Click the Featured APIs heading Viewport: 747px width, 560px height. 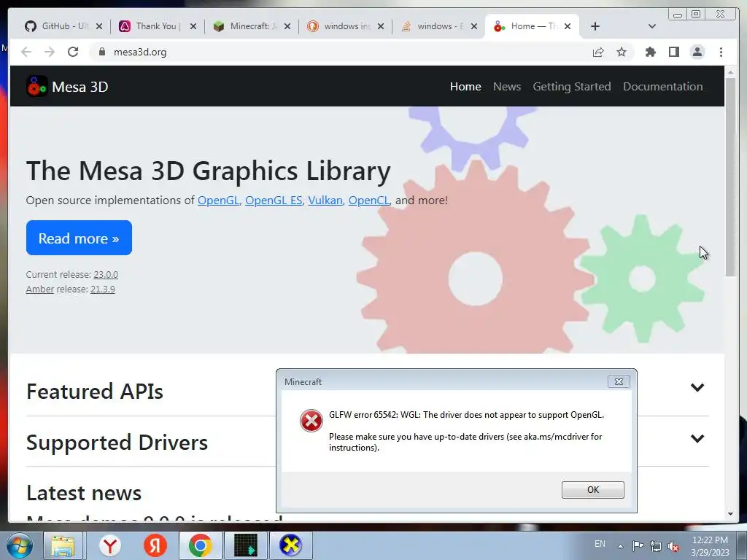point(94,392)
